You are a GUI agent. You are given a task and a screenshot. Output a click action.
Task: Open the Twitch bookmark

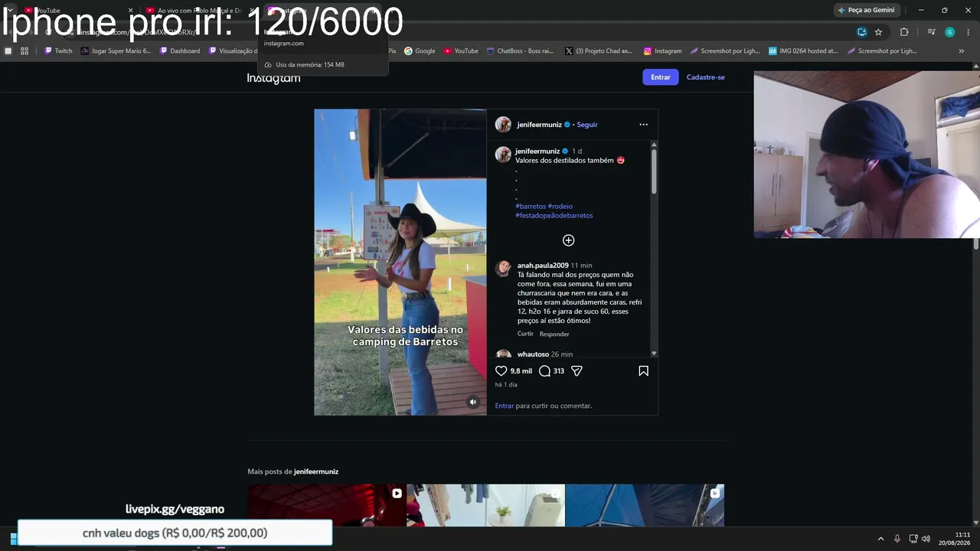(x=58, y=51)
